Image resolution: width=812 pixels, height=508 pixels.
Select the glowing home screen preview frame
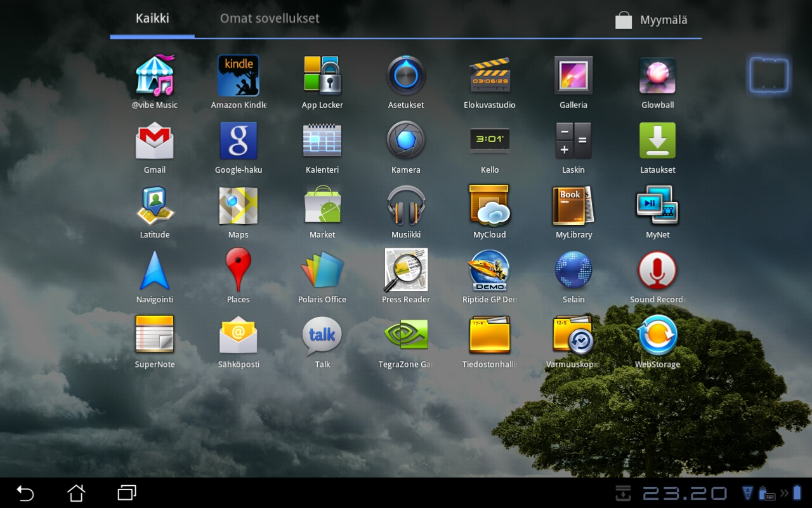[769, 76]
